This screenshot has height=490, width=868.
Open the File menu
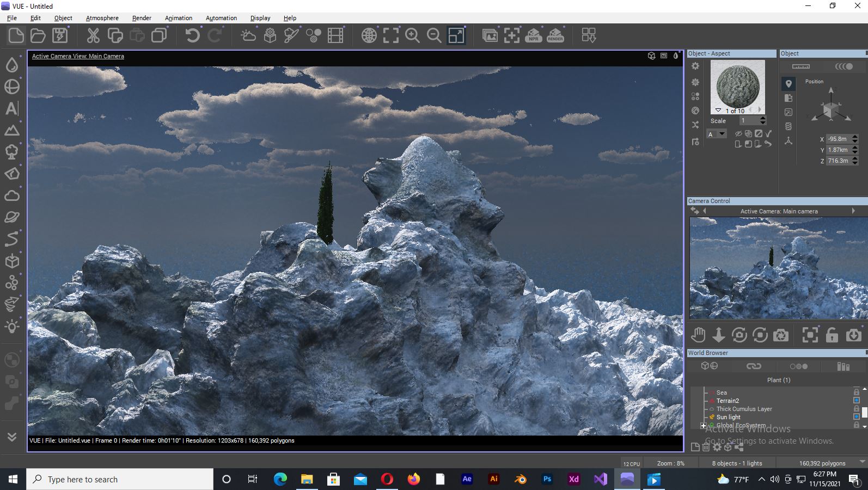click(x=12, y=18)
